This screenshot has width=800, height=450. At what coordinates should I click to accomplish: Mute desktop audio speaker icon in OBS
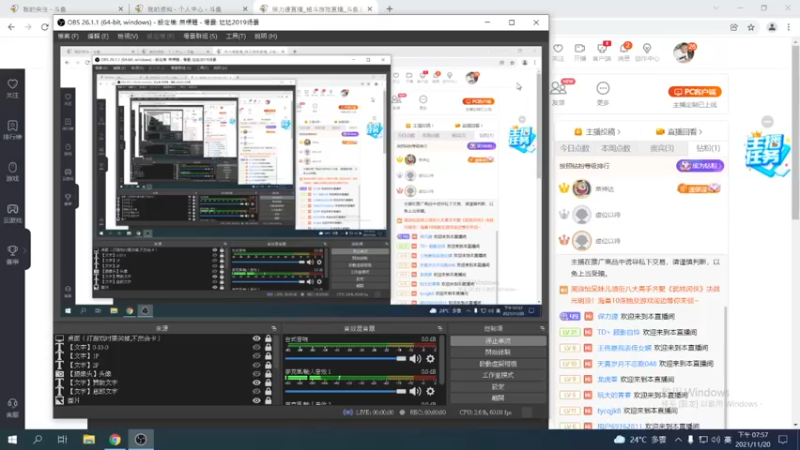tap(415, 359)
